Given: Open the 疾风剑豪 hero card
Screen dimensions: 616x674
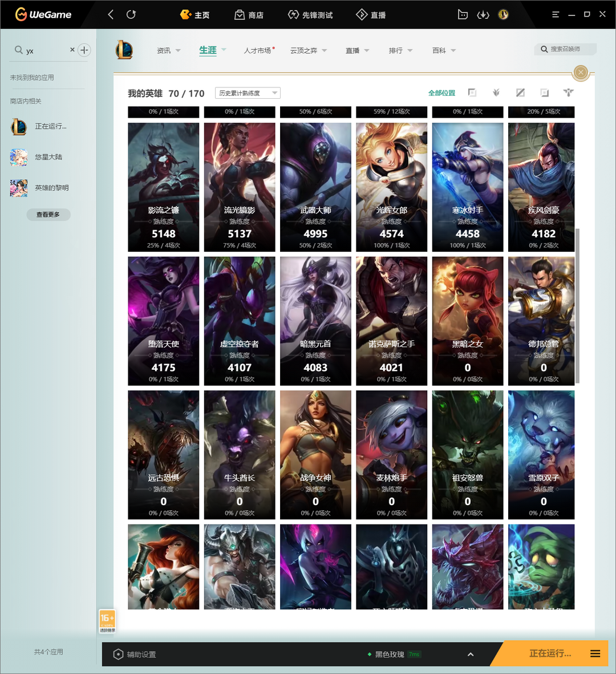Looking at the screenshot, I should [x=541, y=187].
